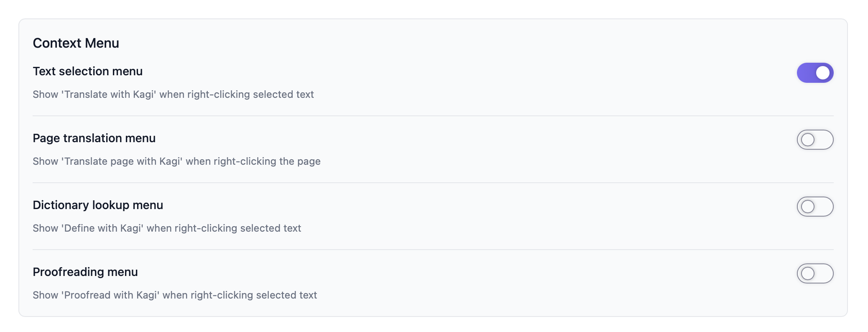
Task: Enable the Dictionary lookup menu toggle
Action: coord(815,206)
